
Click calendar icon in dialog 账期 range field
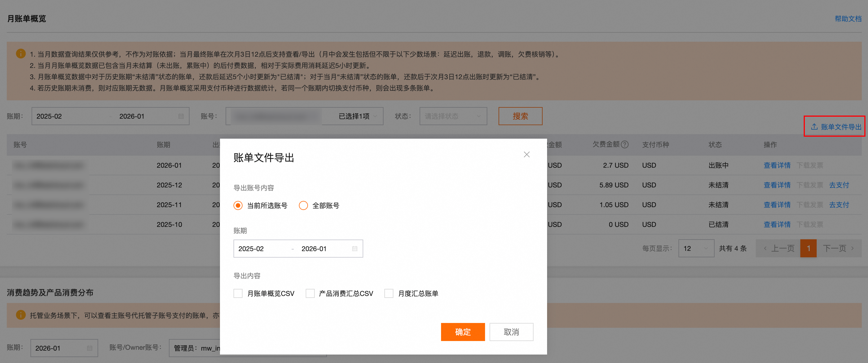tap(354, 249)
